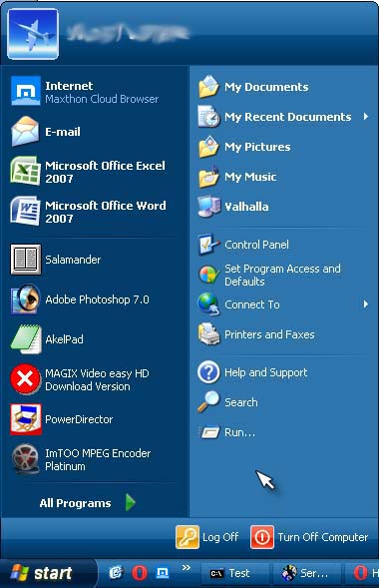Switch to Opera taskbar button at edge
This screenshot has width=379, height=588.
click(363, 573)
